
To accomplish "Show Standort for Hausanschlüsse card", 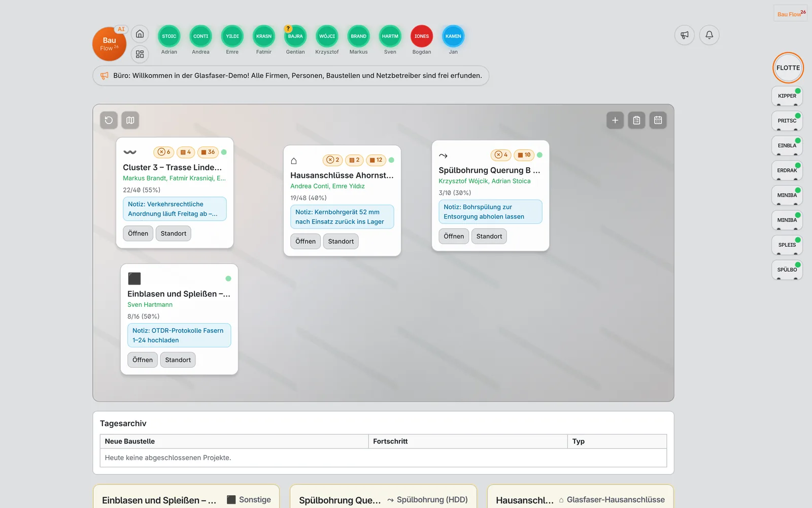I will [341, 241].
